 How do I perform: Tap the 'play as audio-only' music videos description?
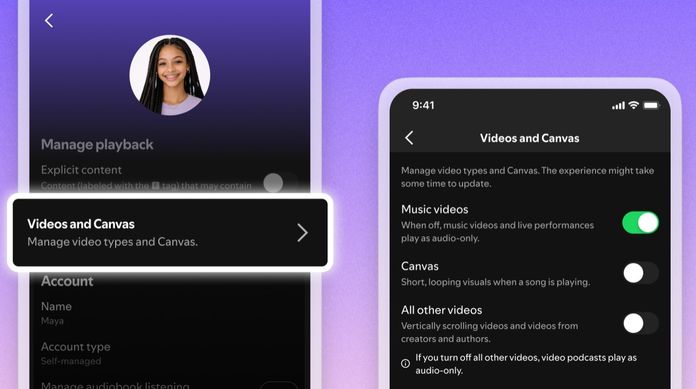click(x=497, y=231)
